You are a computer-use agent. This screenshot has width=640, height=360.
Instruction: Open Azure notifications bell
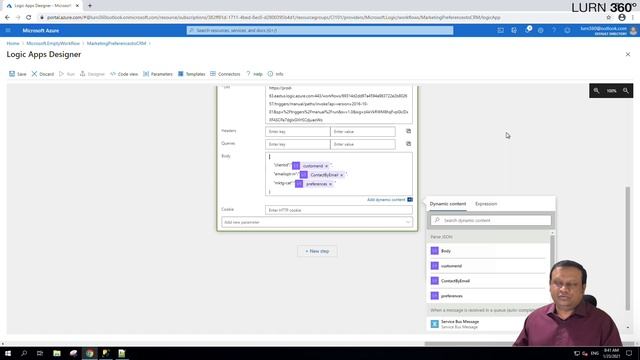coord(527,30)
